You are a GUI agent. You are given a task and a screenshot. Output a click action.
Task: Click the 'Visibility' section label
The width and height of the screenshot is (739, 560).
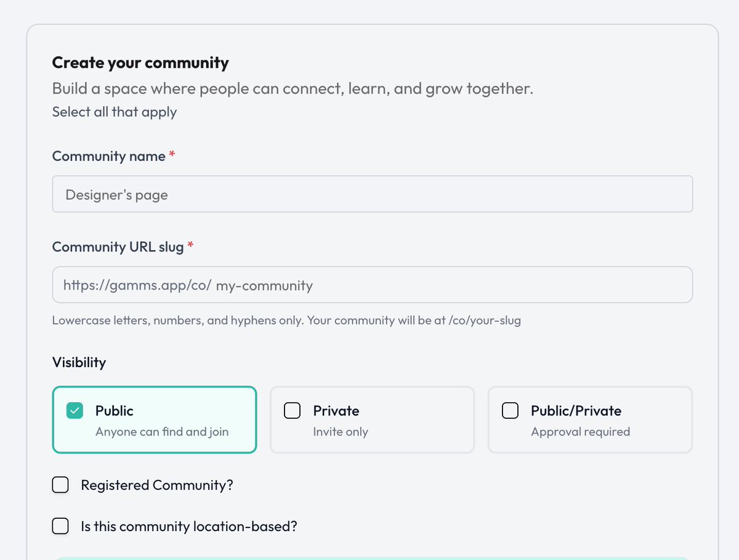(x=79, y=362)
